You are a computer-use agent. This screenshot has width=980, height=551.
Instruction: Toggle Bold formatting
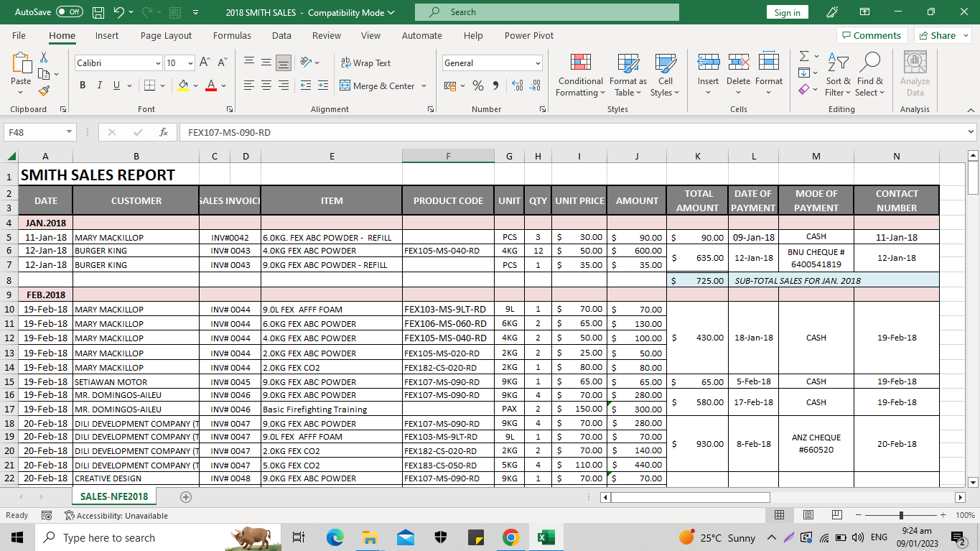point(83,85)
